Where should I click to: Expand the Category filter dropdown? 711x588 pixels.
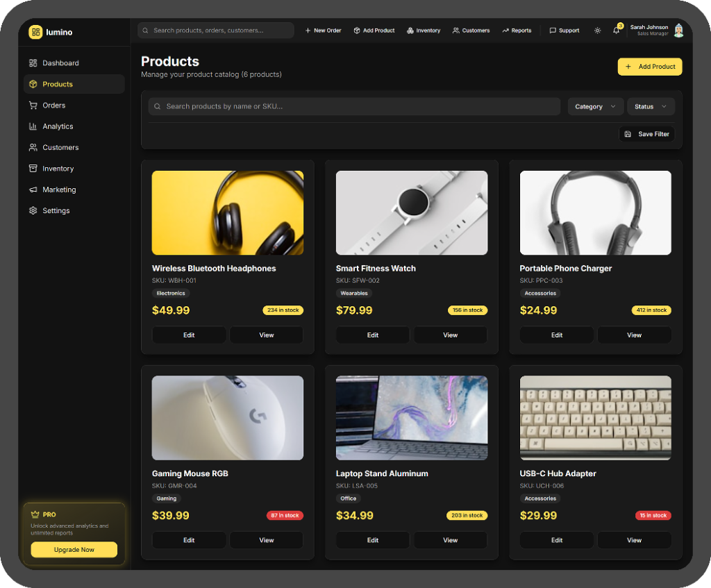point(595,106)
